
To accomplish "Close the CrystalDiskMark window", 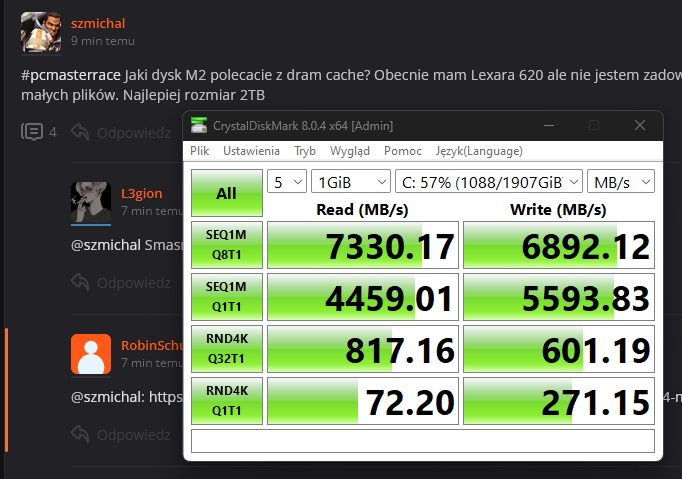I will pyautogui.click(x=640, y=125).
